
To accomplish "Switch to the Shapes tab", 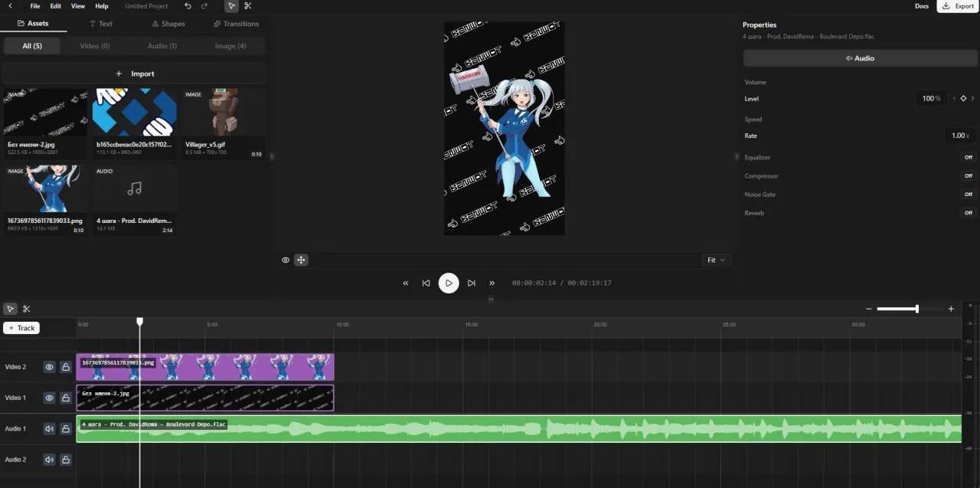I will (x=168, y=24).
